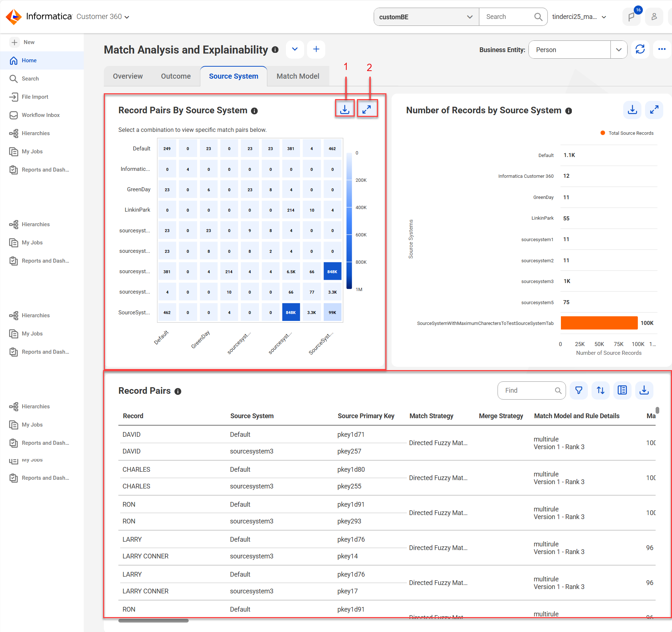
Task: Click the Merge Strategy column header
Action: (501, 416)
